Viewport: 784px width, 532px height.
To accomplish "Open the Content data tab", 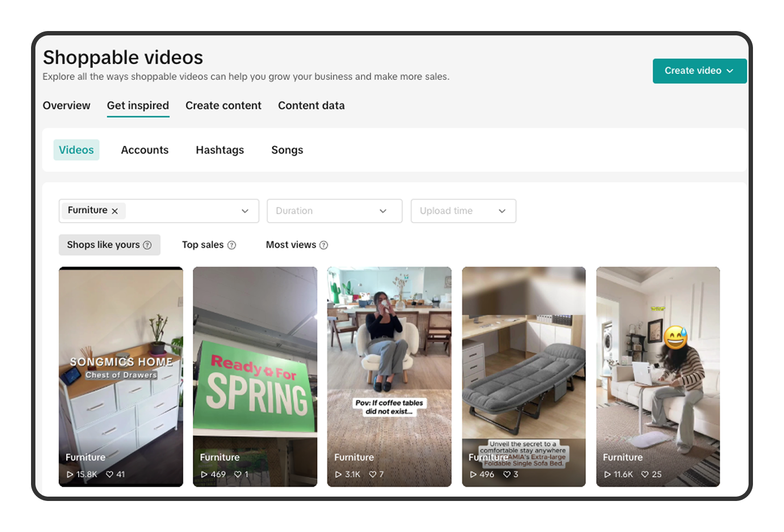I will tap(311, 106).
